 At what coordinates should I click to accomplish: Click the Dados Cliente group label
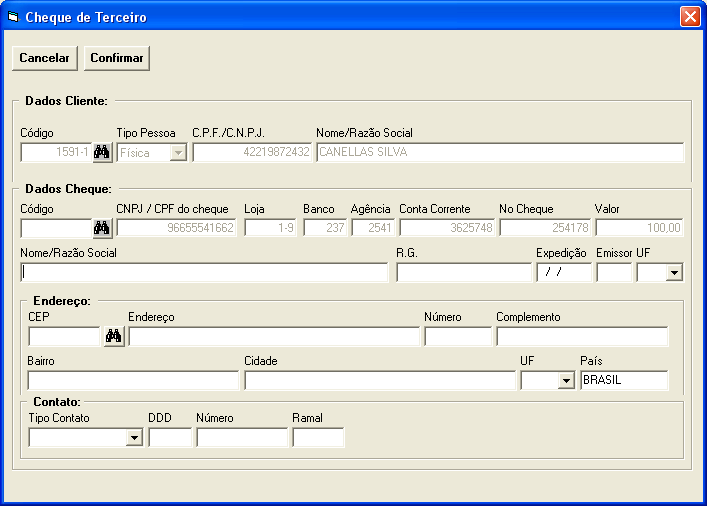click(66, 101)
